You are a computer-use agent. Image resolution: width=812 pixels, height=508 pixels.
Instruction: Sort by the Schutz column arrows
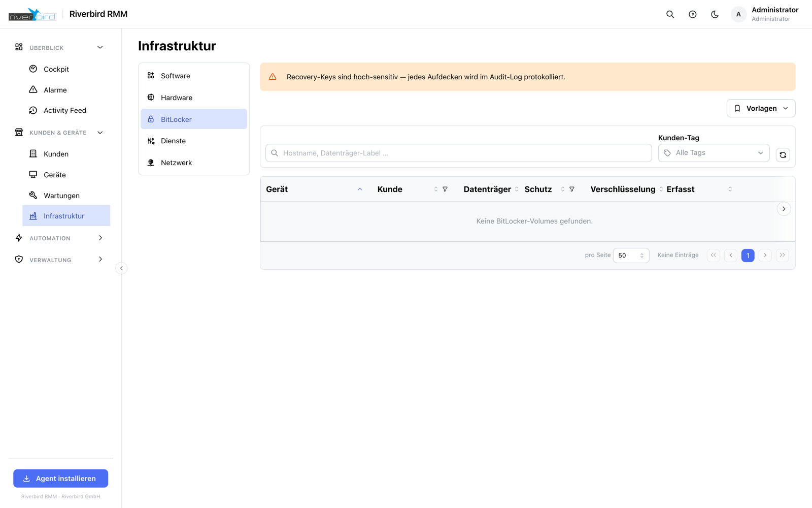562,189
